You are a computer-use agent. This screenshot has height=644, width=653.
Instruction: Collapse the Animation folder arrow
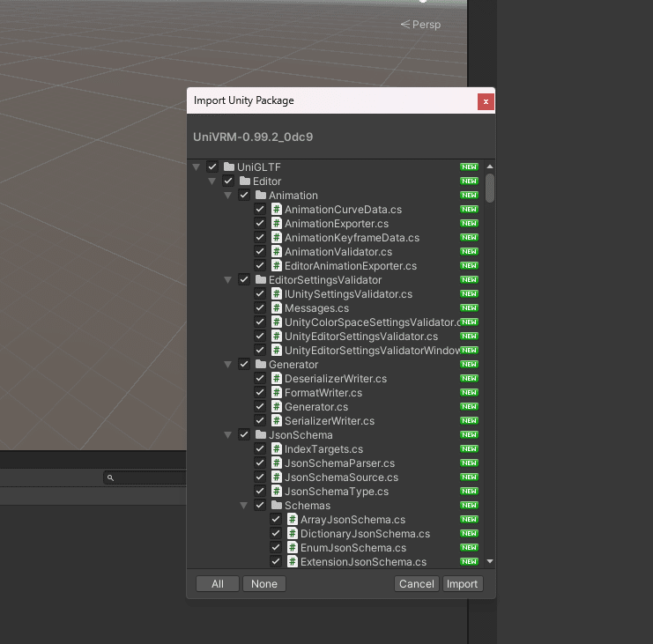pos(227,196)
